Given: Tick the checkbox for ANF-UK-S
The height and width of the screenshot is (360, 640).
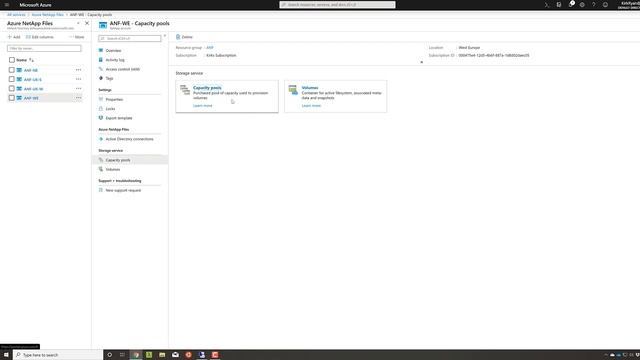Looking at the screenshot, I should 12,79.
